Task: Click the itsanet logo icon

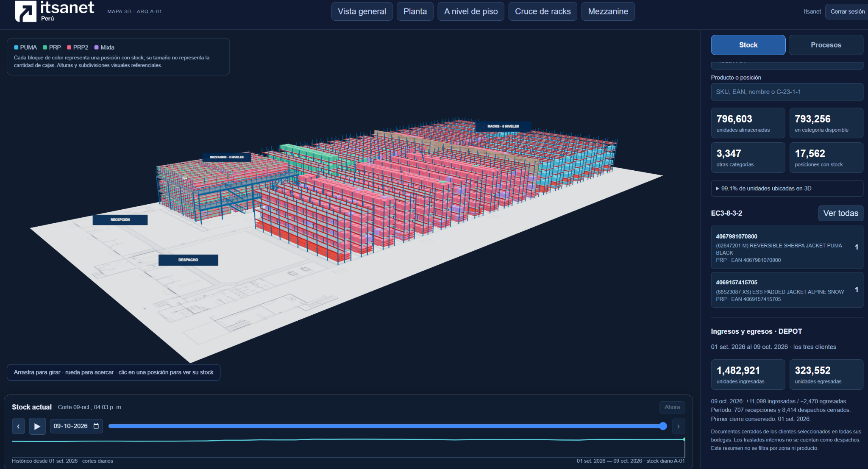Action: coord(26,11)
